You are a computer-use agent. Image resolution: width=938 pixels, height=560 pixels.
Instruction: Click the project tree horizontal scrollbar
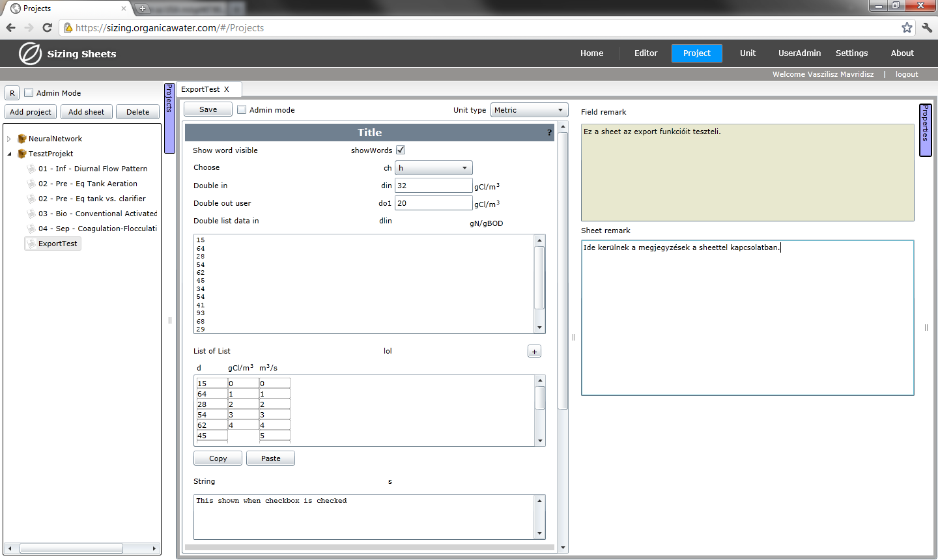pos(81,548)
